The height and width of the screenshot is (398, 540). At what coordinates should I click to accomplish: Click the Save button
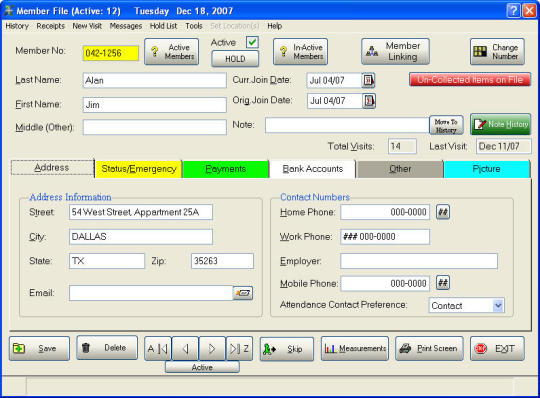39,348
